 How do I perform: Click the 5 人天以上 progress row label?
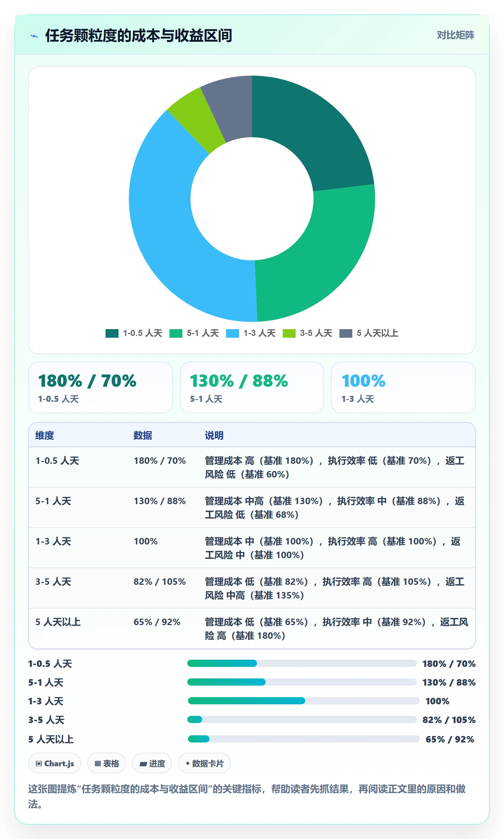coord(51,739)
